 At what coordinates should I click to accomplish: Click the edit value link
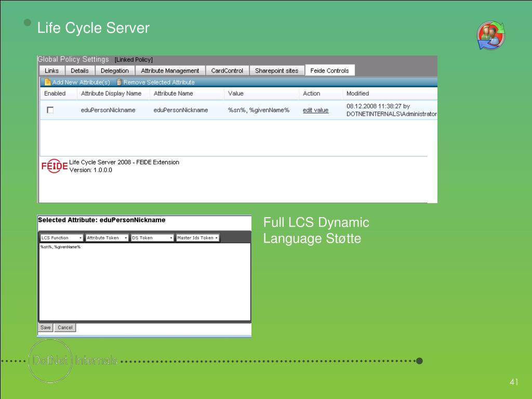point(315,110)
